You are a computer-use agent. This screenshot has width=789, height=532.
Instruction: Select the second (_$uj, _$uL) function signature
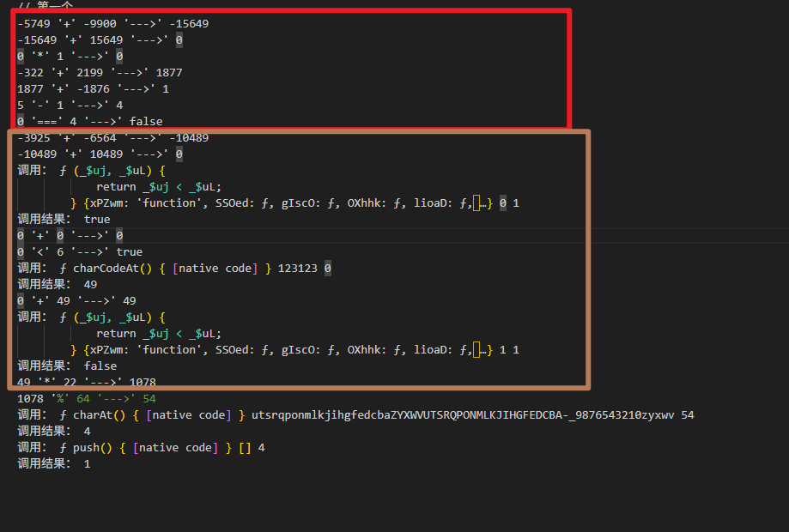(116, 317)
